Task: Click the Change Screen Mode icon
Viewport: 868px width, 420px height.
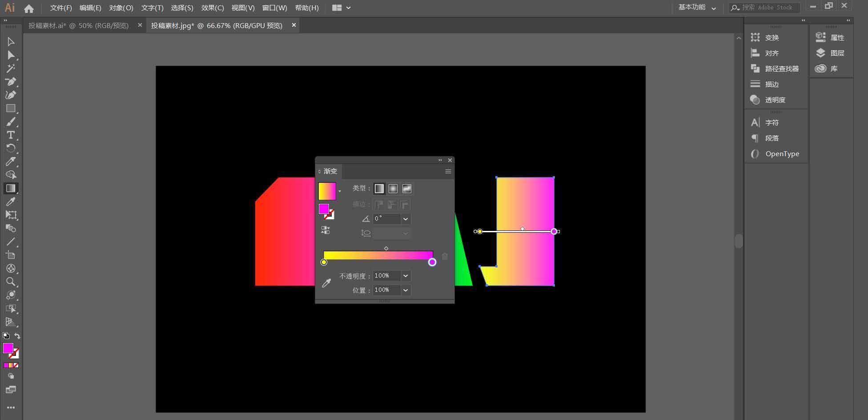Action: click(11, 390)
